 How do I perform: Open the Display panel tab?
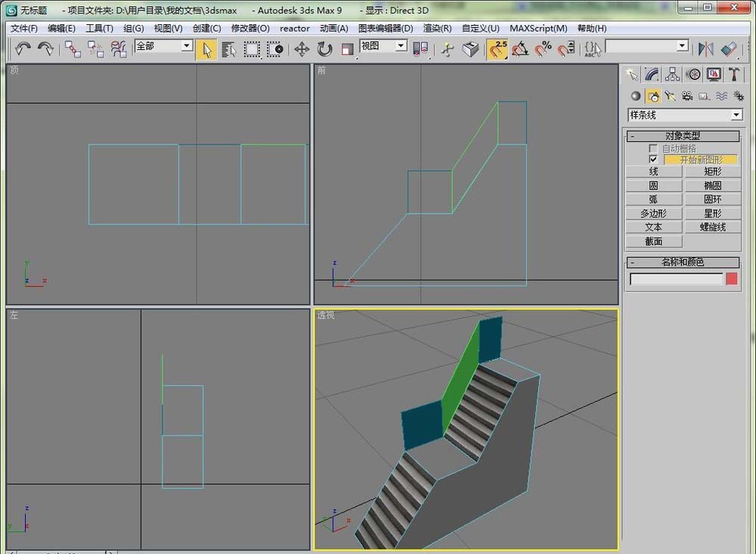(x=714, y=74)
